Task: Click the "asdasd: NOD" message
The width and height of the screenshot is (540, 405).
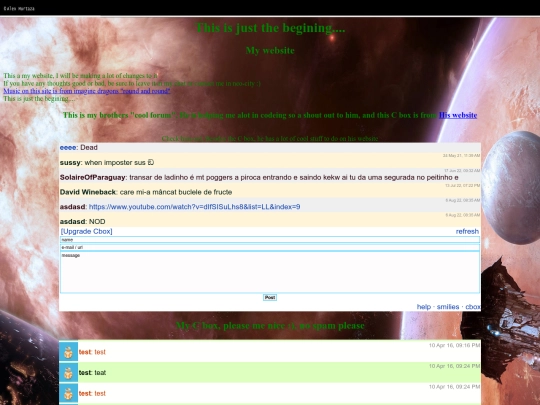Action: tap(83, 221)
